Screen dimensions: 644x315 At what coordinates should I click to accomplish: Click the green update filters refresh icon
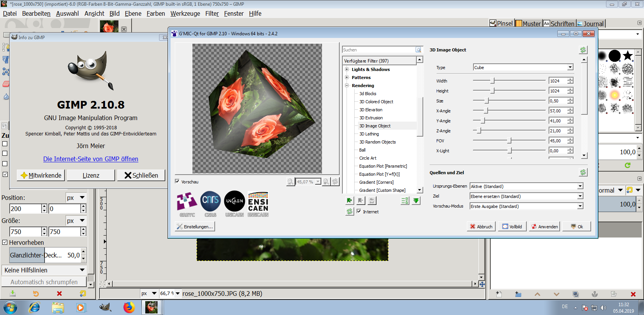point(349,211)
